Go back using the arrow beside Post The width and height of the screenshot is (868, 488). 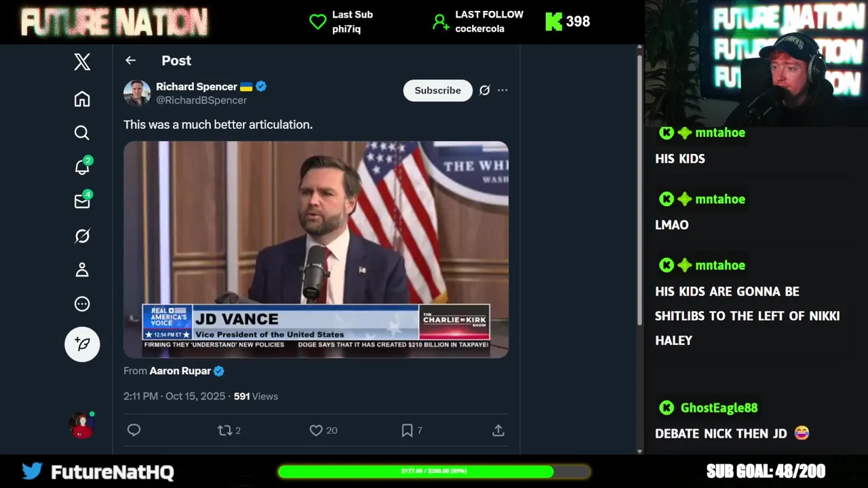point(130,60)
